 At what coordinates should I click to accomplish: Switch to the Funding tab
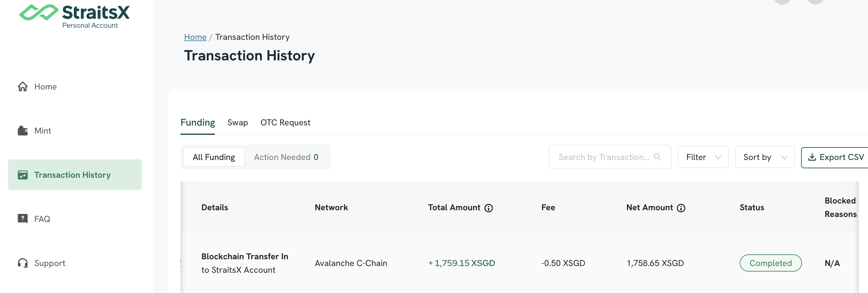[197, 123]
